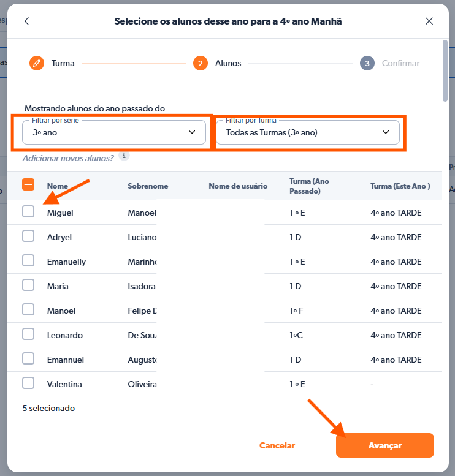Select the checkbox next to Emanuelly

point(28,260)
